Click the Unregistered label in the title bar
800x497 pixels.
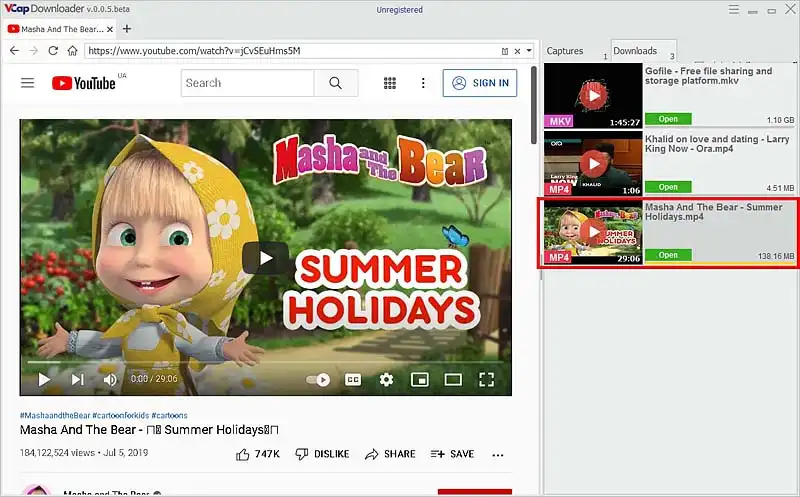399,10
